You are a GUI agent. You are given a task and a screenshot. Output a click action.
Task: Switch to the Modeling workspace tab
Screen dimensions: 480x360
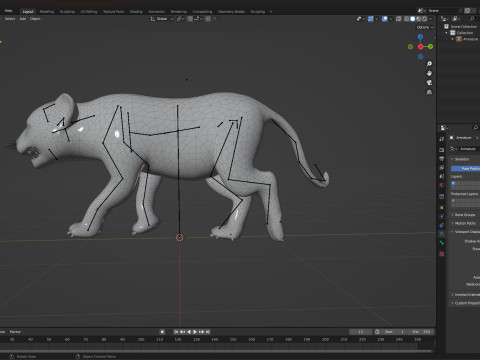[x=47, y=12]
